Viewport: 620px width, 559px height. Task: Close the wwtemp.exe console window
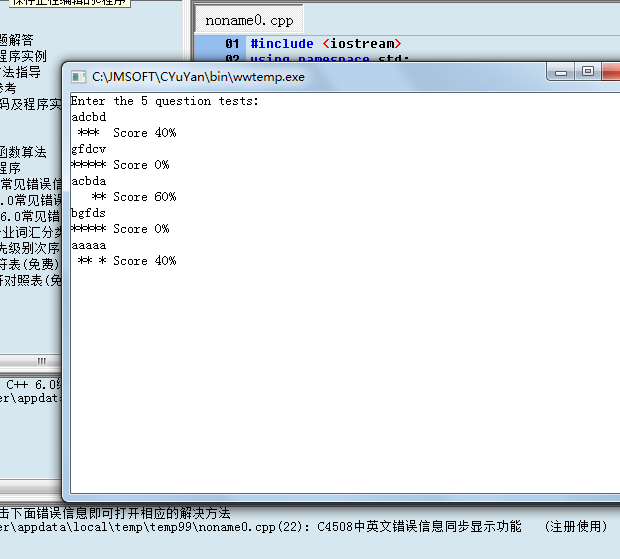pyautogui.click(x=611, y=72)
